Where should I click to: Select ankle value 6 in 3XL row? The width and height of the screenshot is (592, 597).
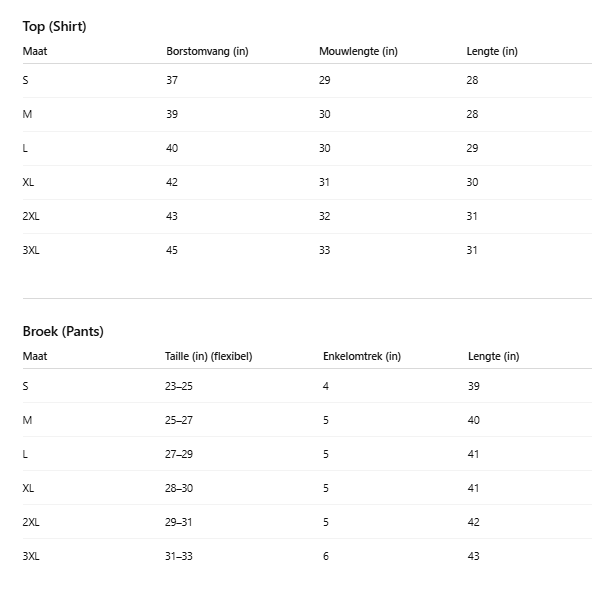click(x=326, y=556)
